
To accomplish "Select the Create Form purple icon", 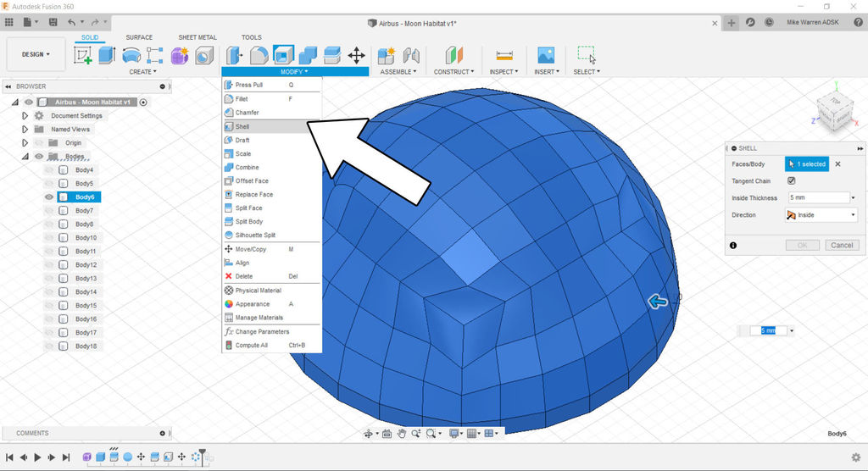I will tap(180, 55).
